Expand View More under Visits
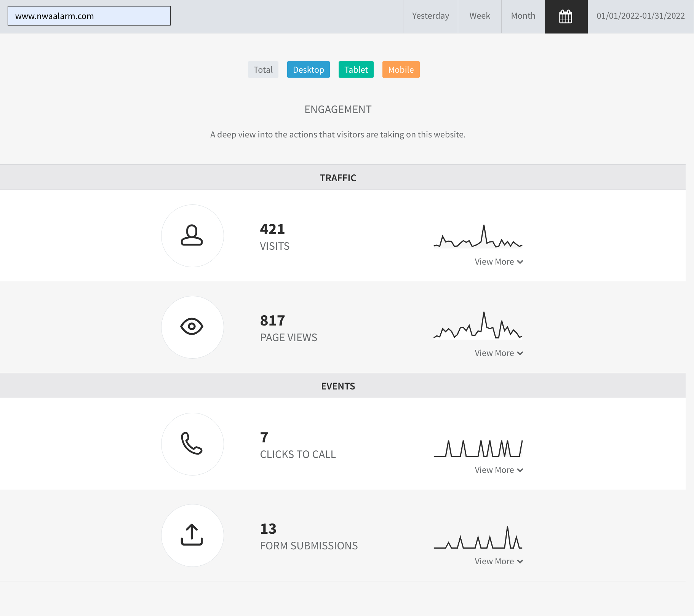Screen dimensions: 694x616 (499, 262)
